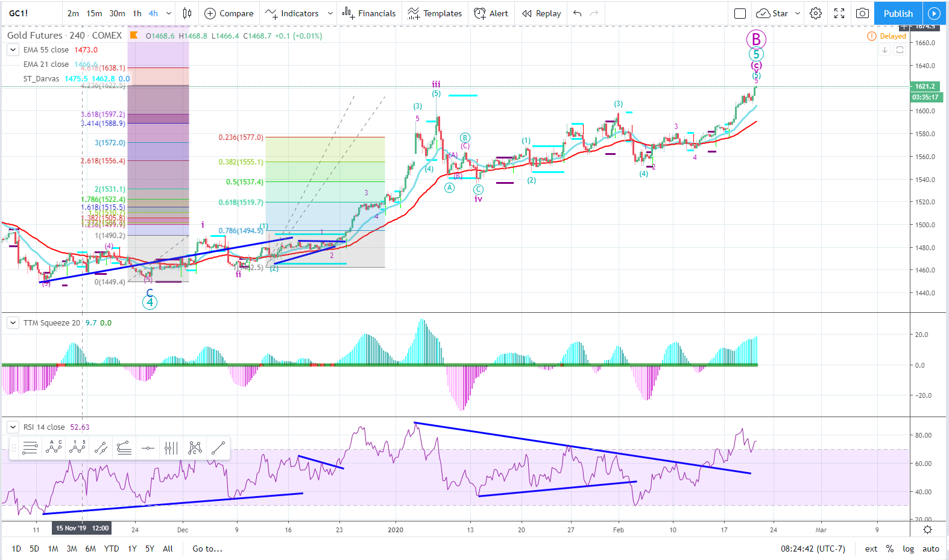This screenshot has width=949, height=560.
Task: Click the Compare symbol plus icon
Action: coord(210,13)
